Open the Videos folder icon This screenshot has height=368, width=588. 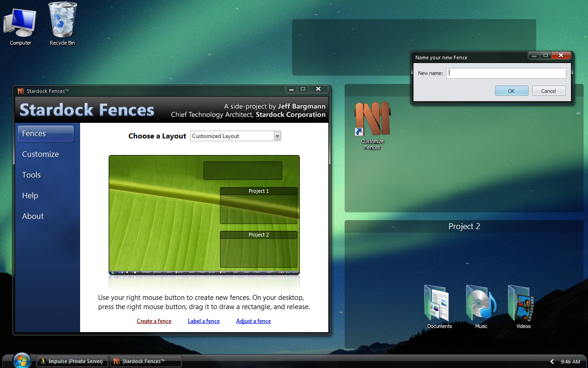tap(523, 307)
